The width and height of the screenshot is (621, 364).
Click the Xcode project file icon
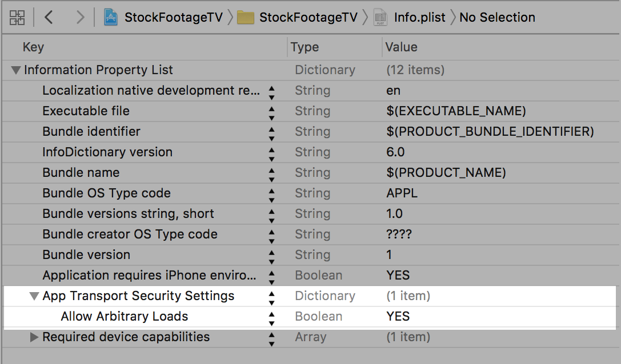pyautogui.click(x=110, y=18)
